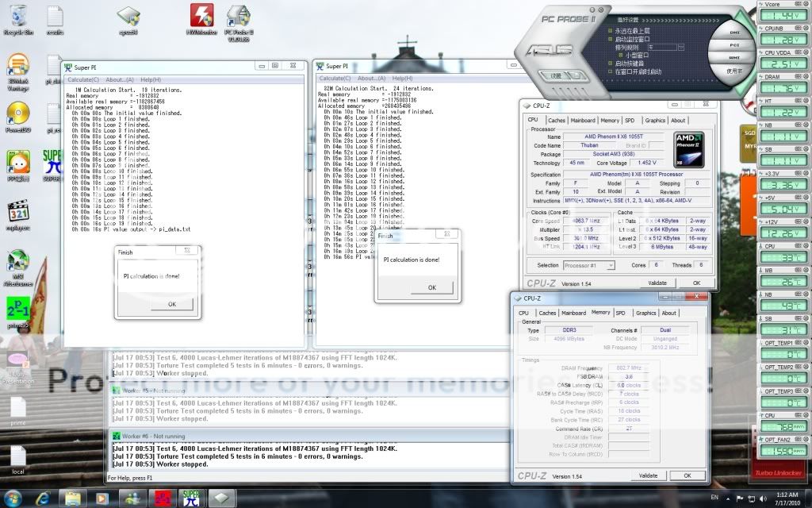This screenshot has width=812, height=508.
Task: Dismiss the PI calculation done dialog with OK
Action: tap(432, 287)
